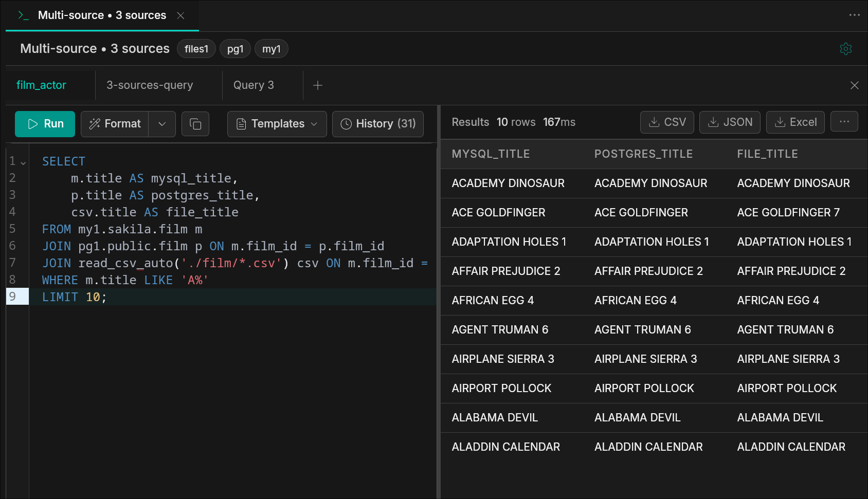
Task: Switch to the 3-sources-query tab
Action: [150, 85]
